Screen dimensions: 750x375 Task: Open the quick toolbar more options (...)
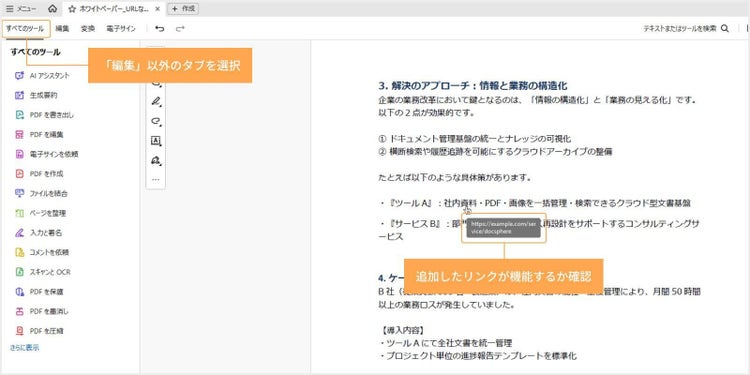[x=156, y=180]
